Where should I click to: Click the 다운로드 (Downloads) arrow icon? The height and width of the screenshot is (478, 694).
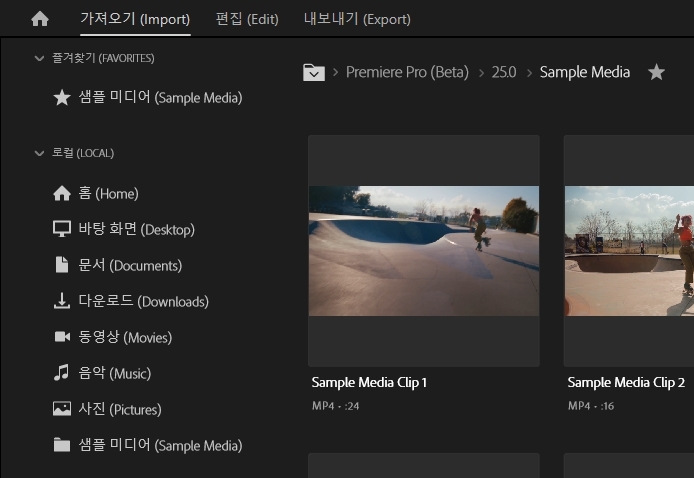62,301
